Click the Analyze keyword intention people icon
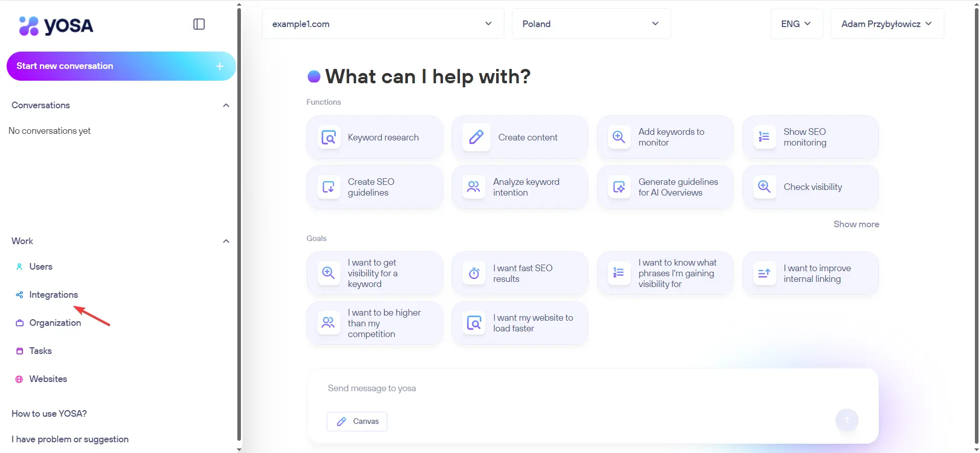Image resolution: width=980 pixels, height=453 pixels. click(474, 187)
